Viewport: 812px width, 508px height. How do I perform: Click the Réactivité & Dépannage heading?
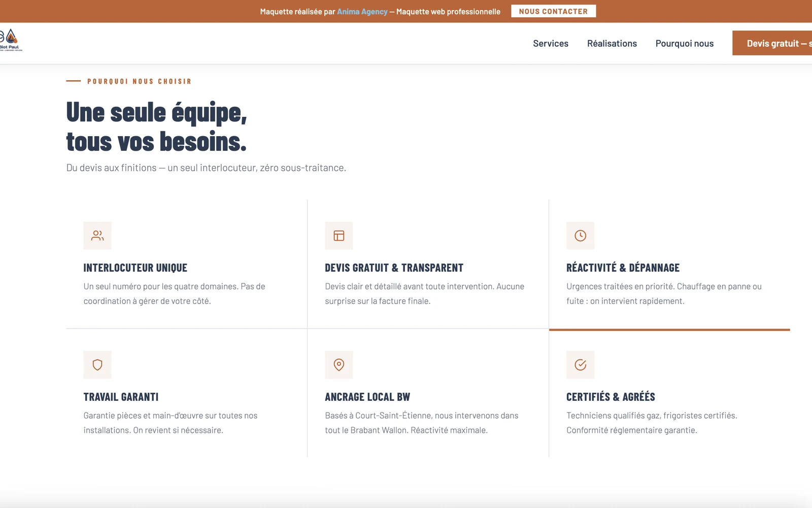(623, 267)
